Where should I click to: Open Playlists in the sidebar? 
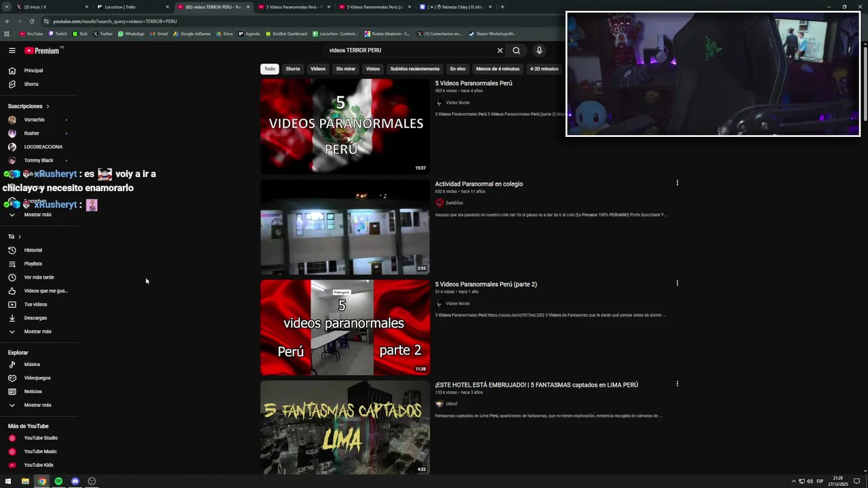[x=33, y=264]
